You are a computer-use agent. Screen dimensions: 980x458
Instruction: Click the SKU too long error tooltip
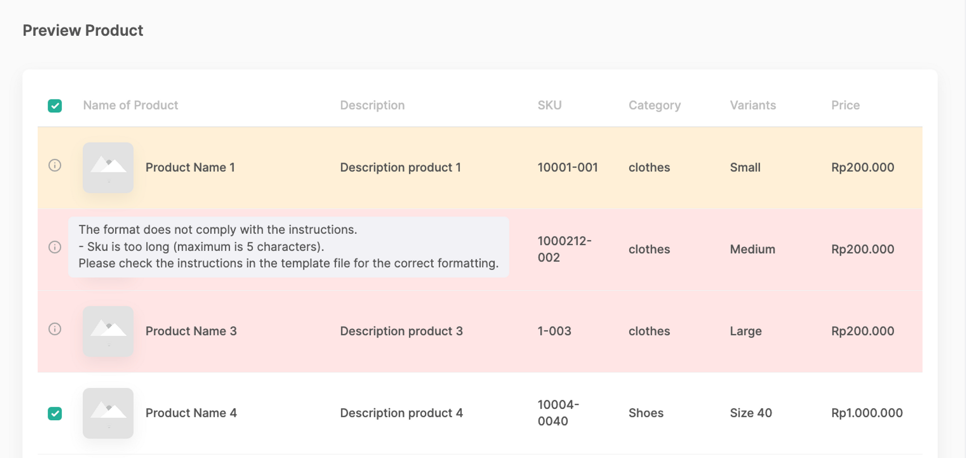[x=288, y=247]
